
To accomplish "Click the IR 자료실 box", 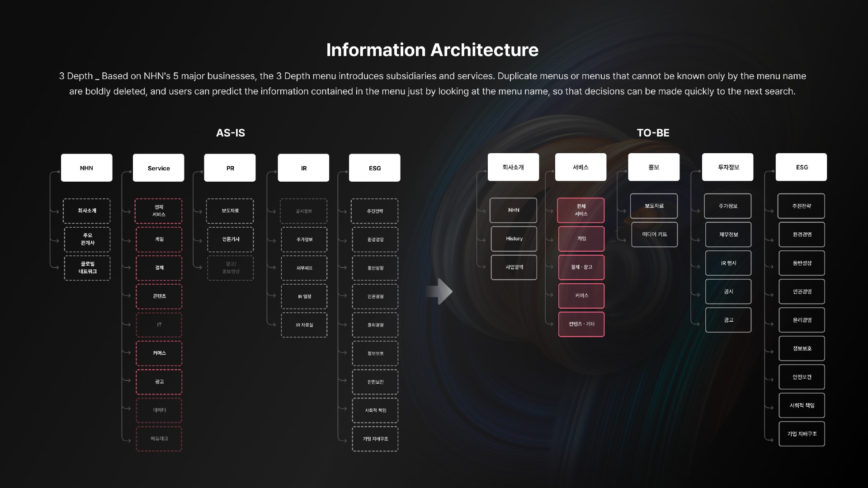I will [x=304, y=325].
